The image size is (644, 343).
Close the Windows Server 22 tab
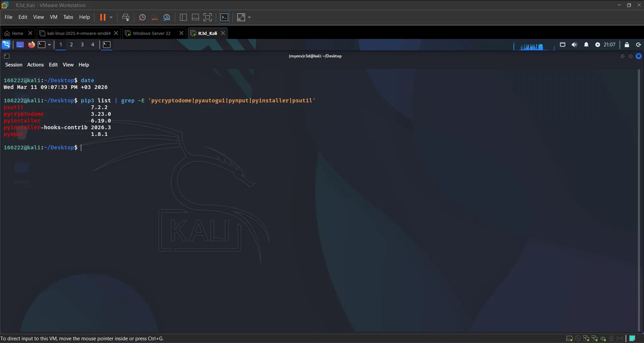182,33
